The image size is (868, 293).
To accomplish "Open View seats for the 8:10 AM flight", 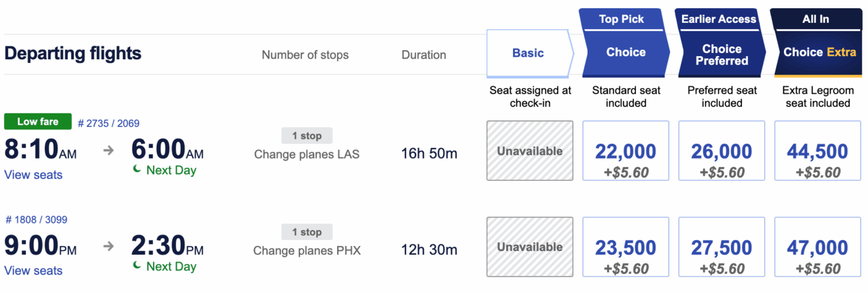I will pos(33,175).
